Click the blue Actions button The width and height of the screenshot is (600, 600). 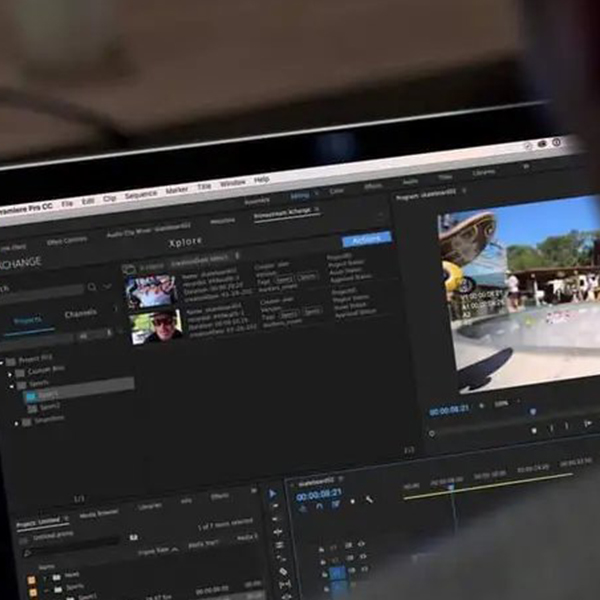coord(366,239)
